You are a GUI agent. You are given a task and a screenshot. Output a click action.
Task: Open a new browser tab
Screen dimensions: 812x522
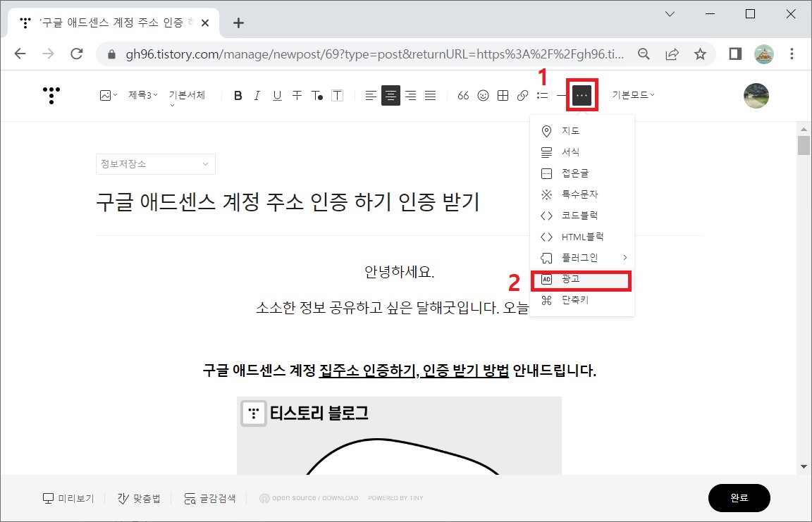[238, 23]
